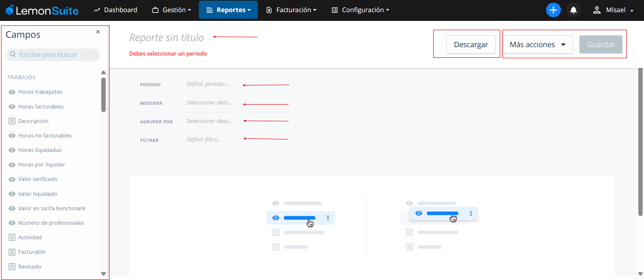The image size is (644, 280).
Task: Edit the Reporte sin título title
Action: (x=167, y=37)
